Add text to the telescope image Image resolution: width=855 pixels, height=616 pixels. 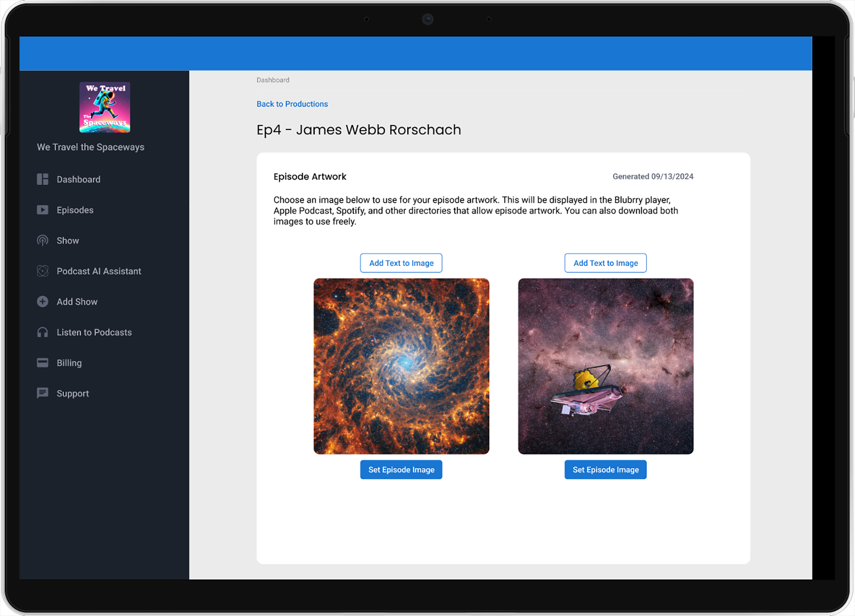(x=605, y=263)
